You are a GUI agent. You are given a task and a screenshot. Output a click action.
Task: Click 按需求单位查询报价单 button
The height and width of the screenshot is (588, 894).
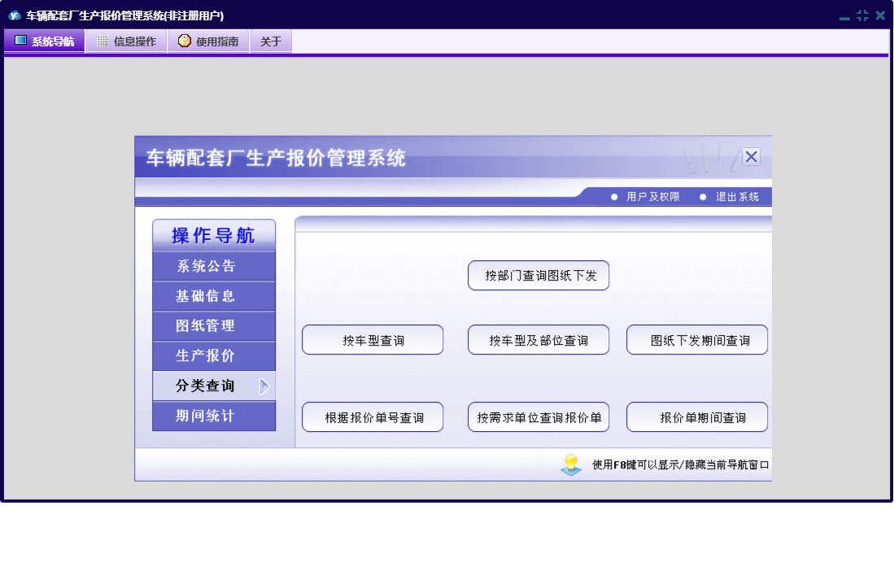pyautogui.click(x=539, y=417)
